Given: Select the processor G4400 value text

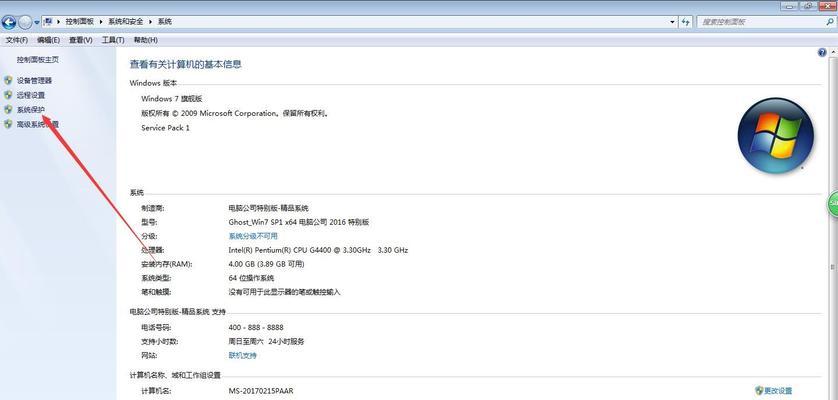Looking at the screenshot, I should [318, 250].
